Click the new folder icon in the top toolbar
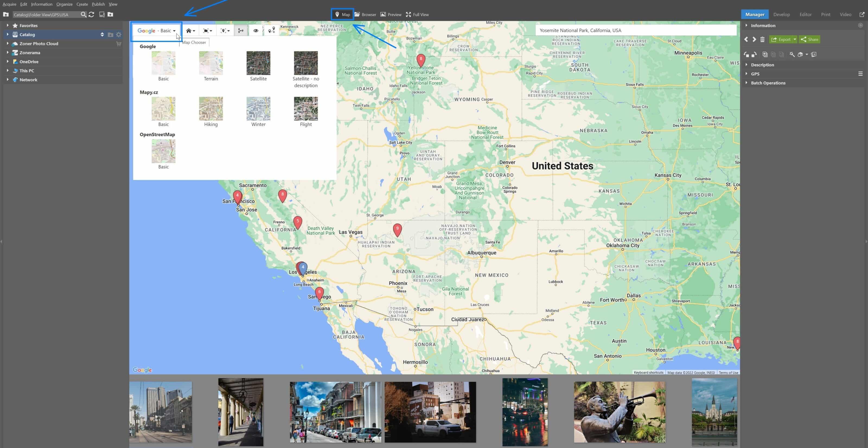Screen dimensions: 868x448 (x=110, y=14)
